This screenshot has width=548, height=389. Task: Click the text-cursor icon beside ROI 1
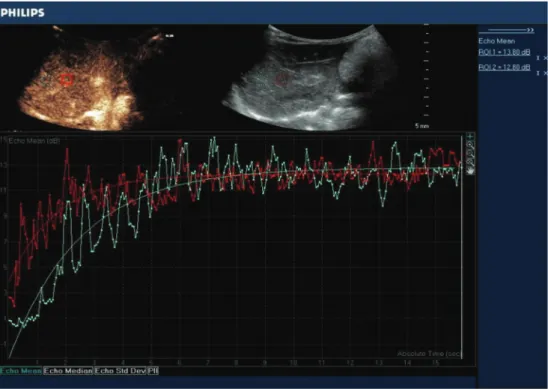[538, 58]
